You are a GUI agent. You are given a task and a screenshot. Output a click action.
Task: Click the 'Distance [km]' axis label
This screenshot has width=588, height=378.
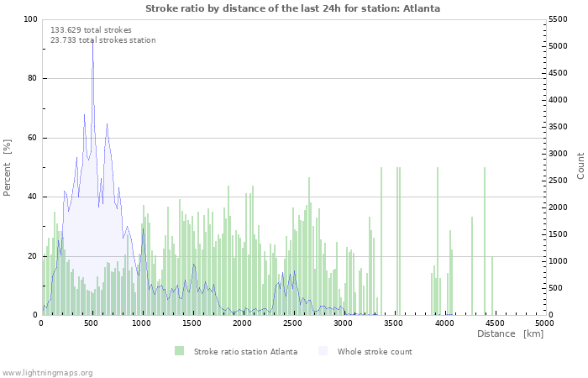click(510, 333)
